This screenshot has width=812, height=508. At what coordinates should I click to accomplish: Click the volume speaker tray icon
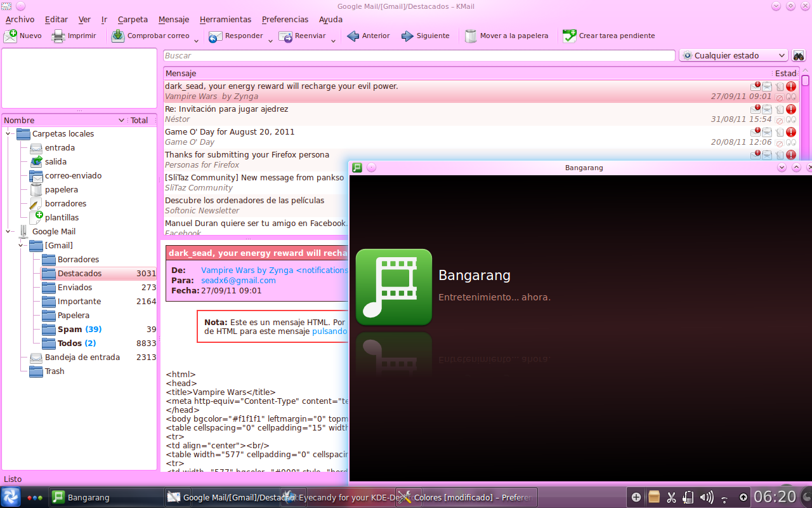(x=706, y=497)
